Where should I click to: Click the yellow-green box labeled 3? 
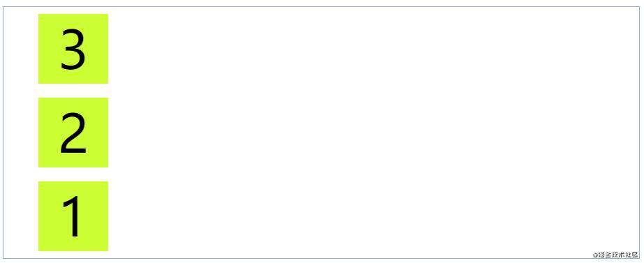tap(73, 49)
